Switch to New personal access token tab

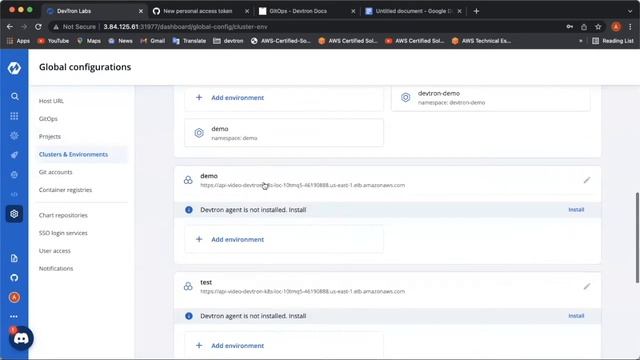[198, 11]
